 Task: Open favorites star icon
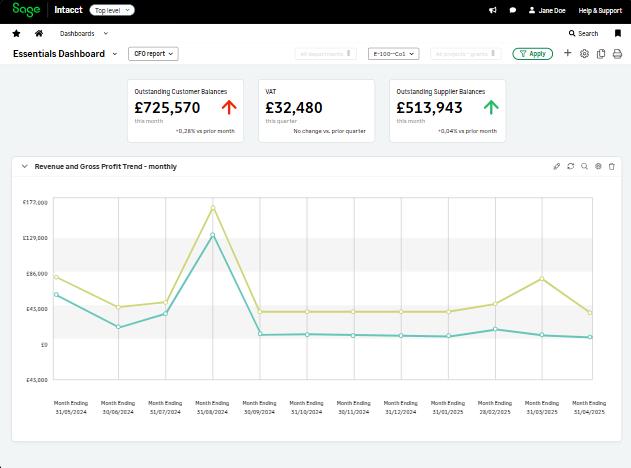16,33
